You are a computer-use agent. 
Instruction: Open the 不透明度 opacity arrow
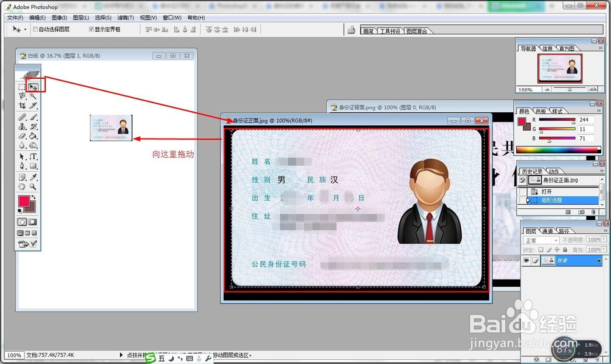coord(604,239)
